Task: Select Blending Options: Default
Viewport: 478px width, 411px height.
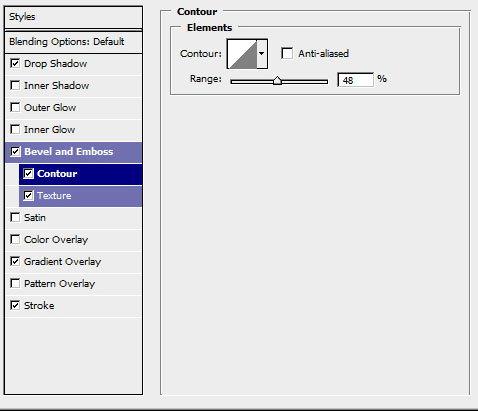Action: 73,42
